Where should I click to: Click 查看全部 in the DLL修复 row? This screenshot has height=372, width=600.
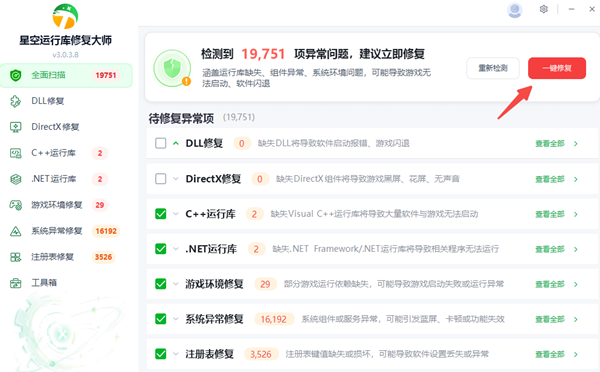click(x=550, y=144)
